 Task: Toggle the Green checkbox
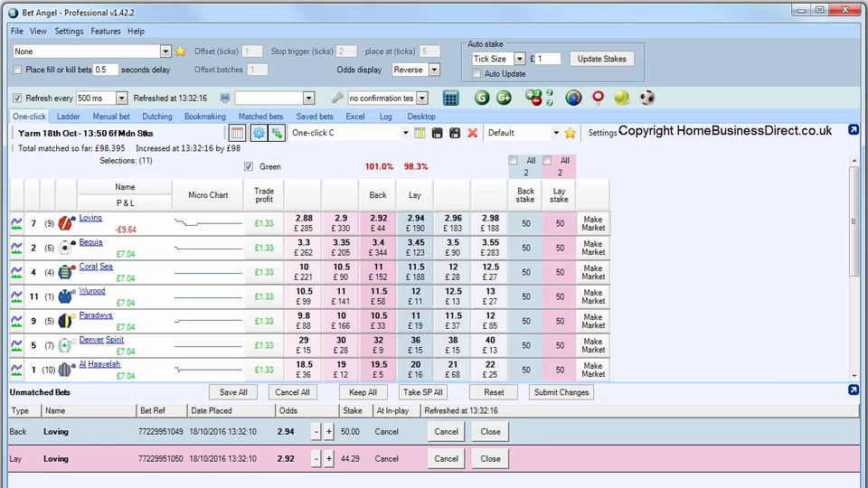pos(249,166)
